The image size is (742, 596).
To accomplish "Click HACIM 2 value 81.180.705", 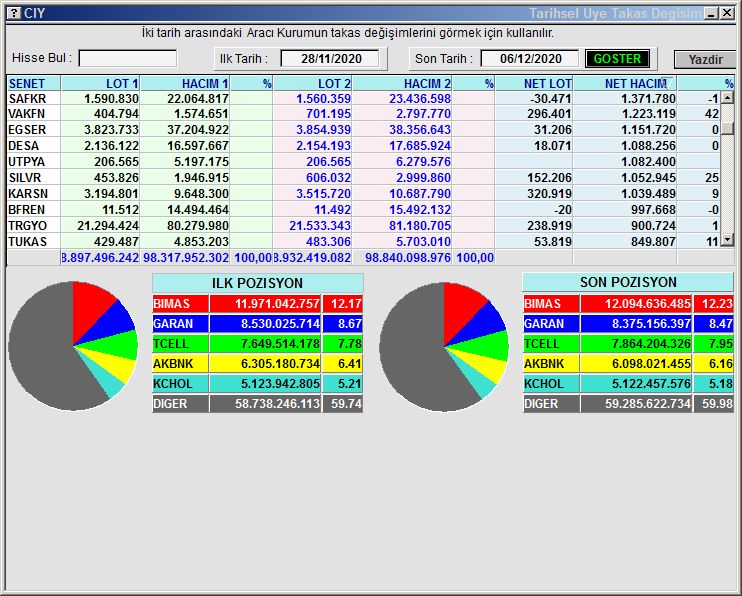I will (x=420, y=225).
